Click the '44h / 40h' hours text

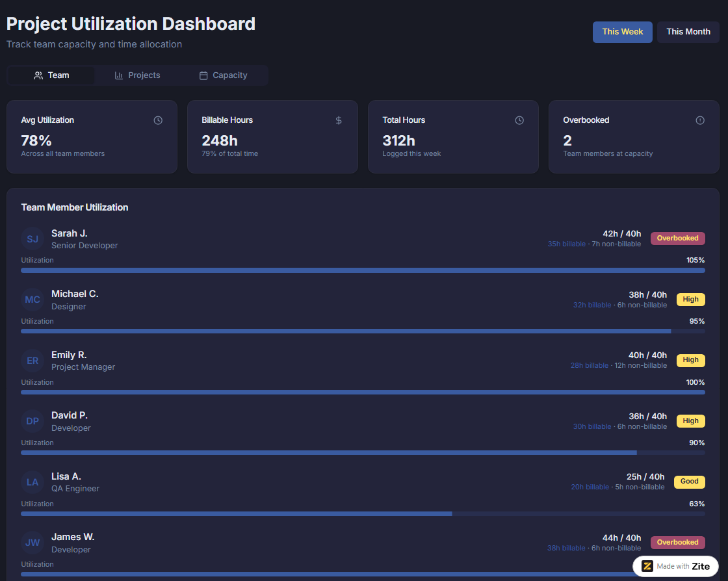click(621, 538)
